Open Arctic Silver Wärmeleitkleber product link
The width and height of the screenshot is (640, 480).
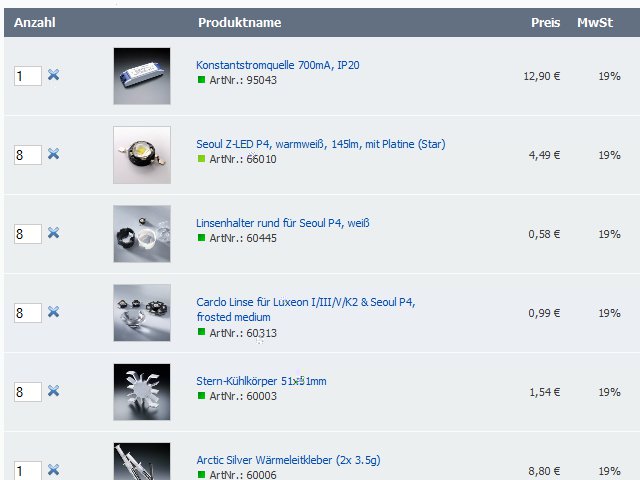(288, 460)
